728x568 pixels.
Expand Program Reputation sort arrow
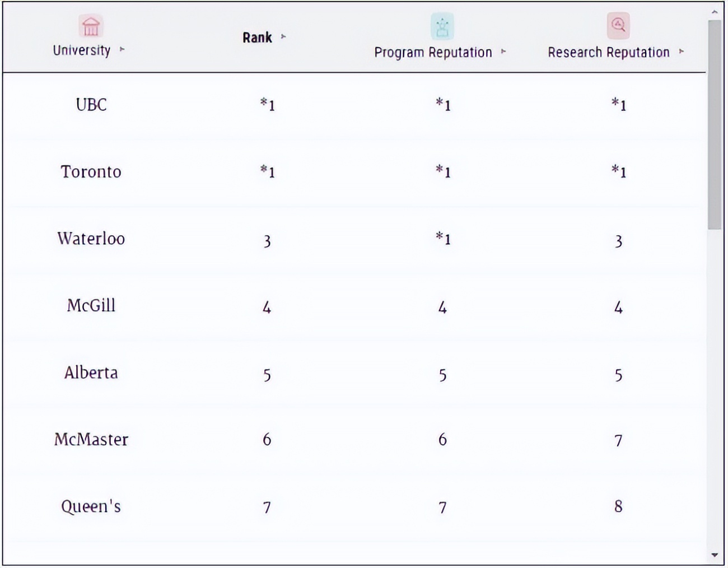click(x=503, y=52)
